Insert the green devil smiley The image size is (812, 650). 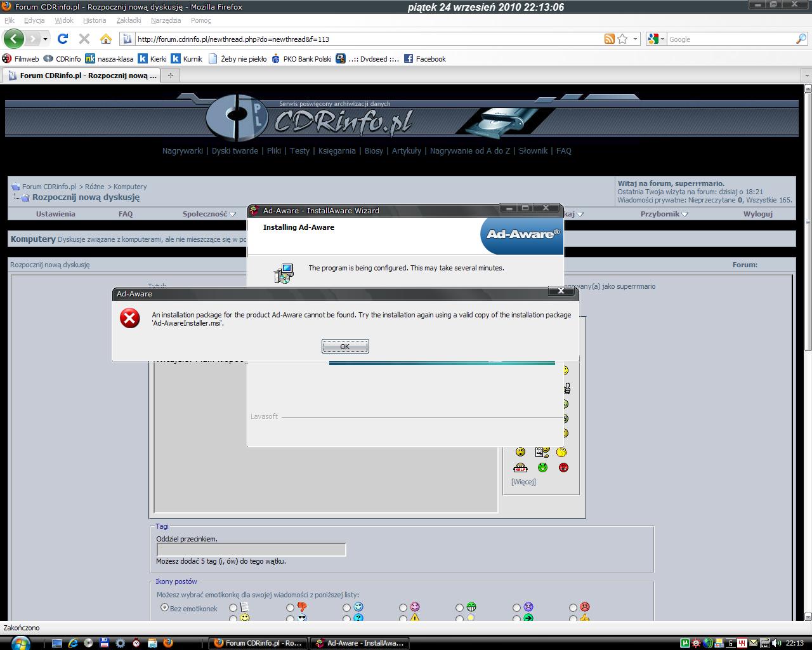click(x=542, y=468)
